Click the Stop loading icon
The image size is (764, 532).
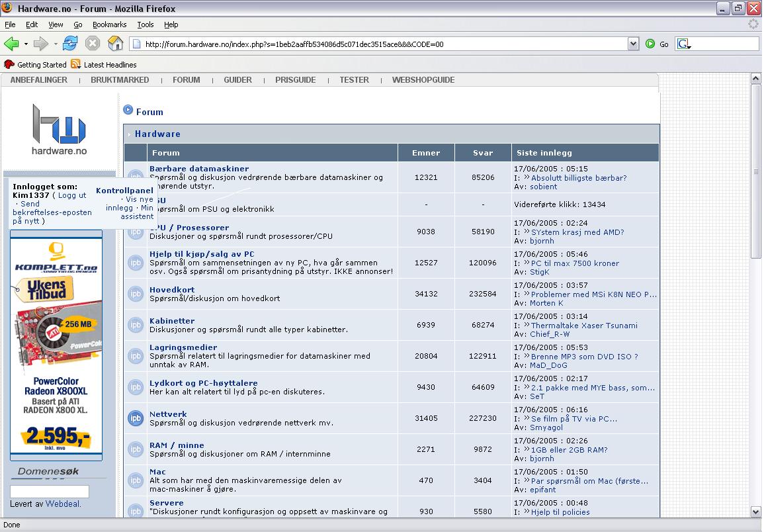coord(93,44)
